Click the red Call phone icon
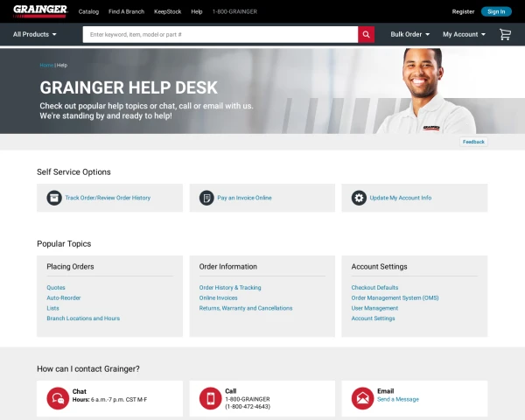The width and height of the screenshot is (525, 420). pos(210,398)
